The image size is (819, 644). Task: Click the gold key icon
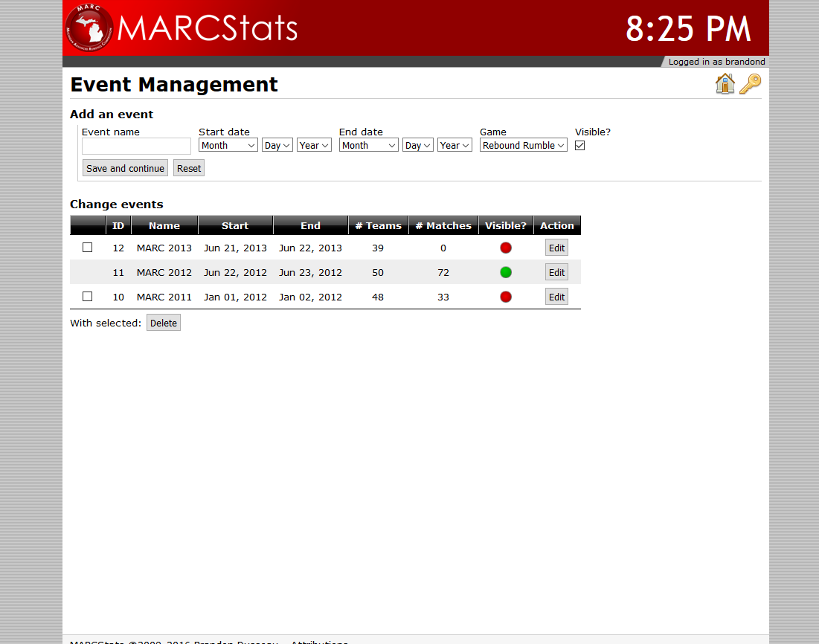tap(750, 84)
